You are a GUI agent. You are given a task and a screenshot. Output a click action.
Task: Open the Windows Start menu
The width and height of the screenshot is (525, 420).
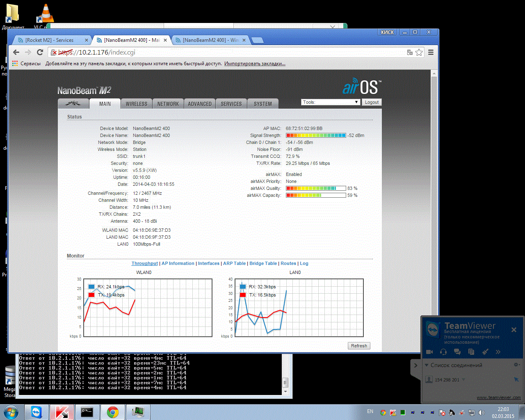coord(11,412)
